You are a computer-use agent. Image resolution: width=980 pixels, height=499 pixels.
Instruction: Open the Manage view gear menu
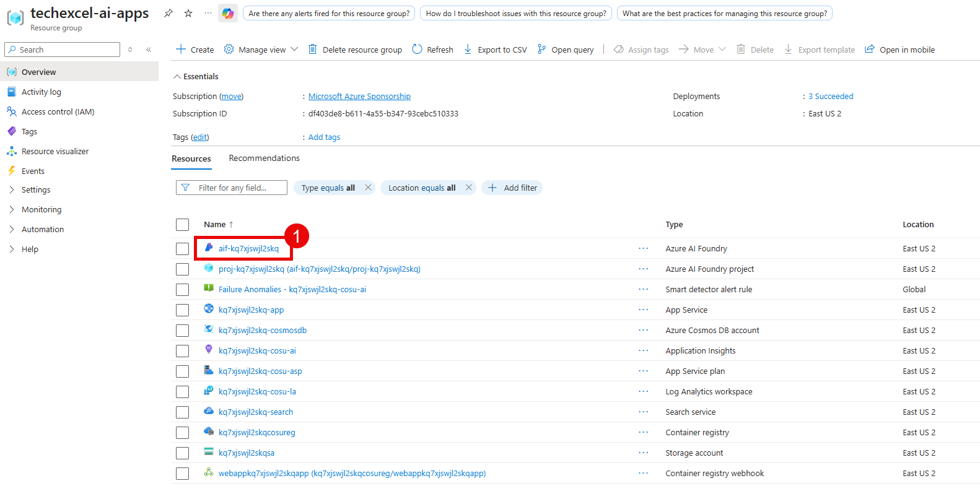(261, 50)
